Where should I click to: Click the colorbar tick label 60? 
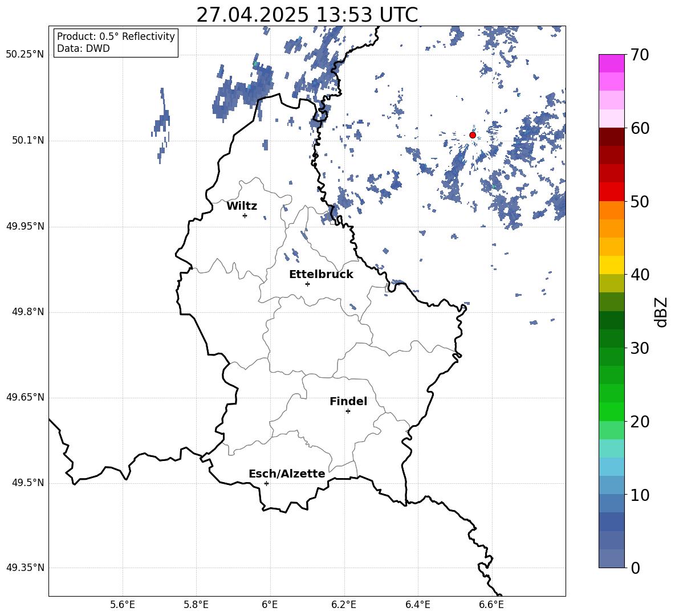click(640, 128)
